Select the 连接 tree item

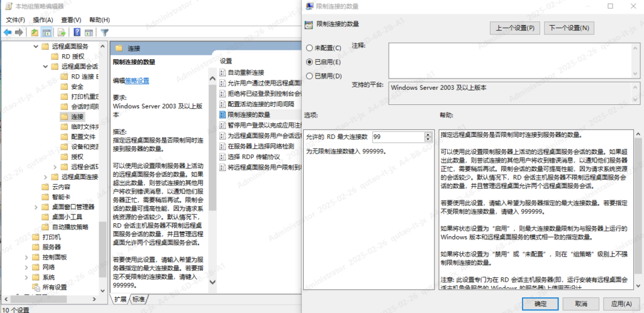click(77, 116)
